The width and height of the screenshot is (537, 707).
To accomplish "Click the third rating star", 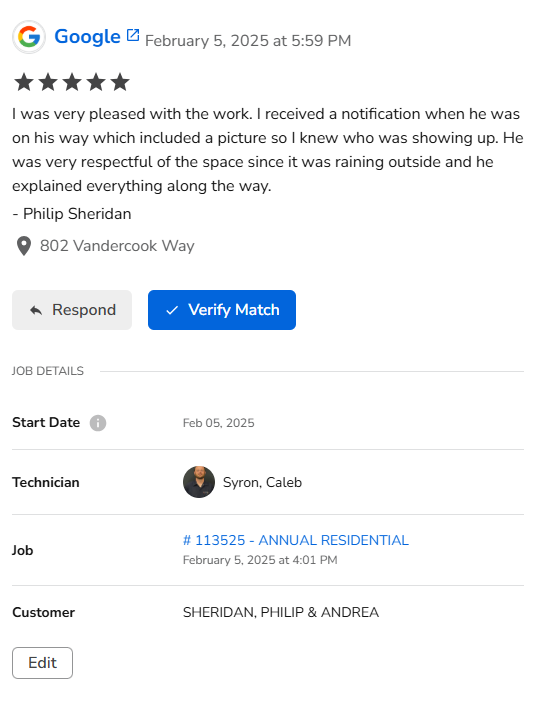I will [72, 82].
